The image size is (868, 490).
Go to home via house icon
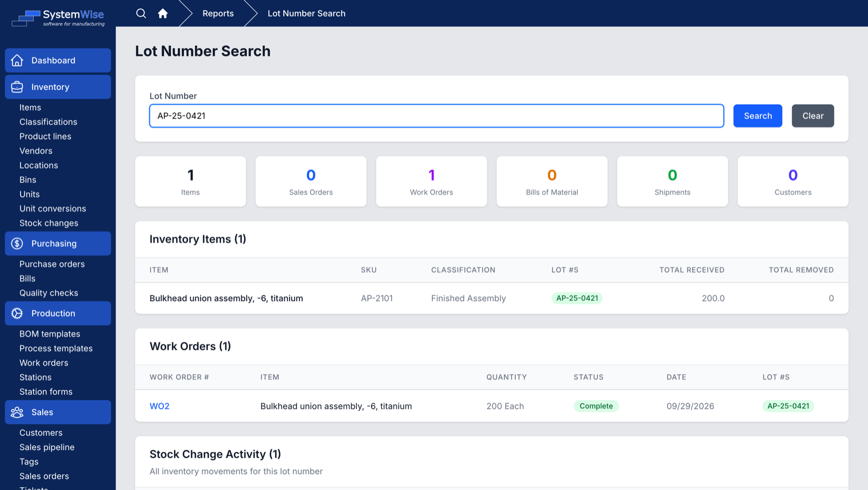pyautogui.click(x=163, y=14)
